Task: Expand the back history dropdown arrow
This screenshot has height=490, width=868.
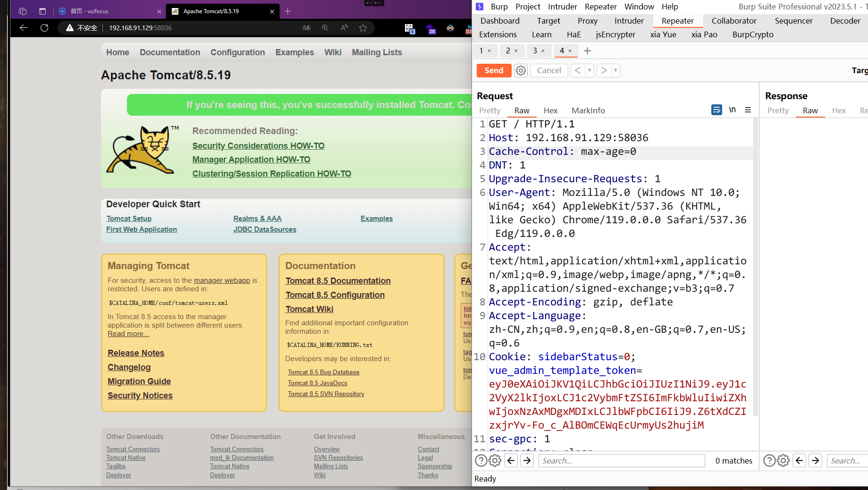Action: pos(590,70)
